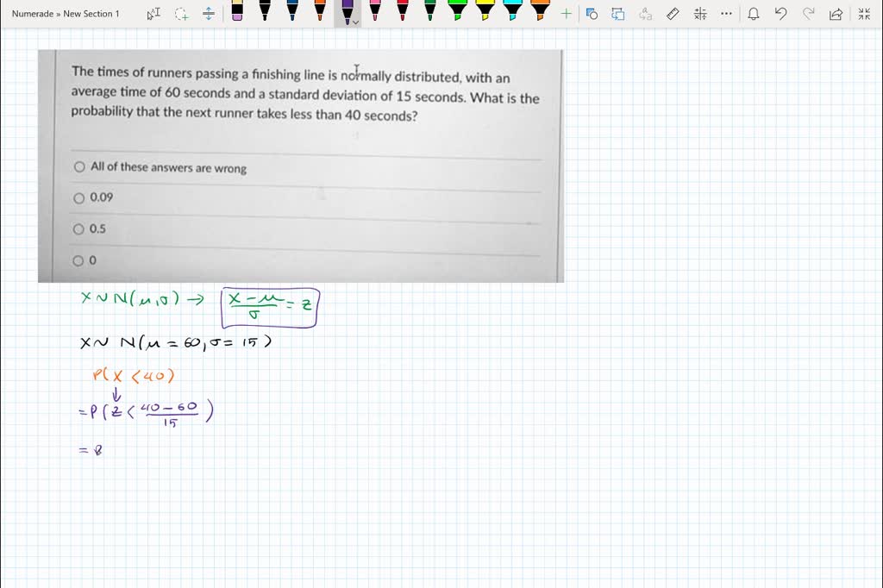The image size is (883, 588).
Task: Click the insert space tool
Action: coord(209,13)
